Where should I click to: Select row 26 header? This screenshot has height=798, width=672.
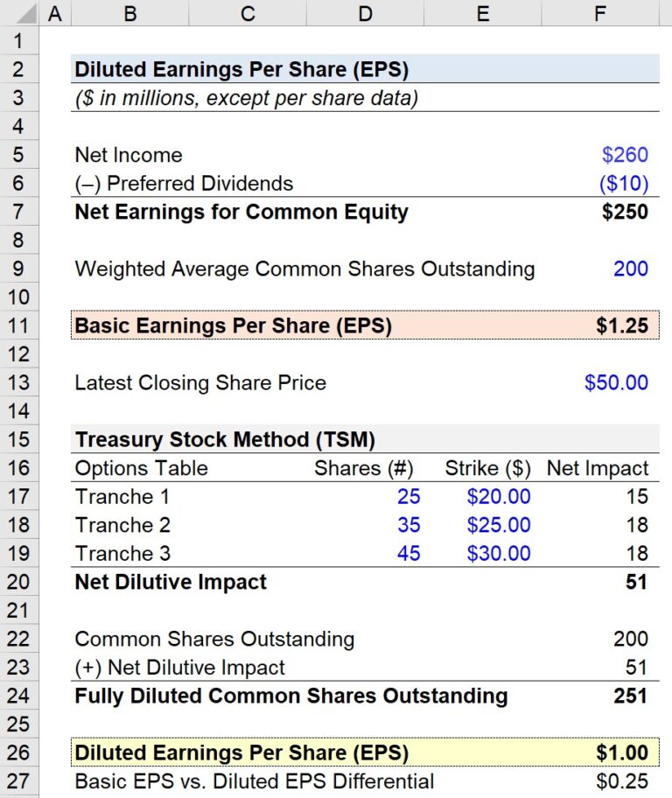(19, 752)
